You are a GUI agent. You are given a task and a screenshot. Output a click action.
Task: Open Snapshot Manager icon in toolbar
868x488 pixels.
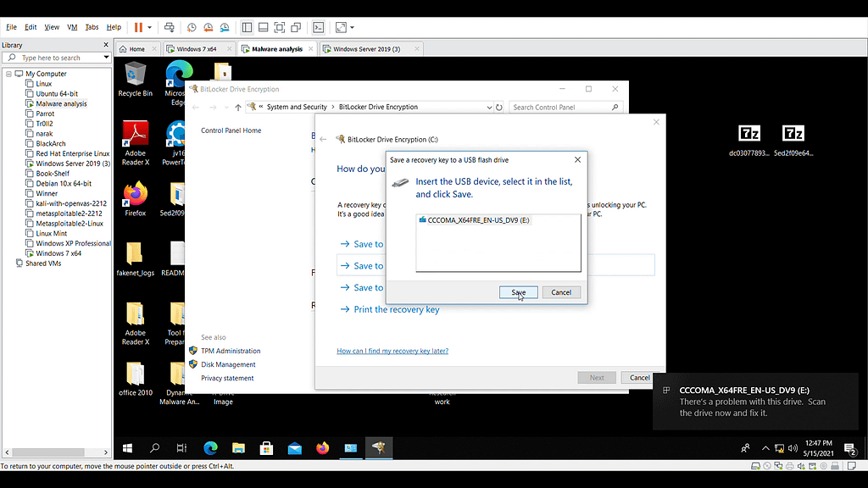tap(225, 27)
